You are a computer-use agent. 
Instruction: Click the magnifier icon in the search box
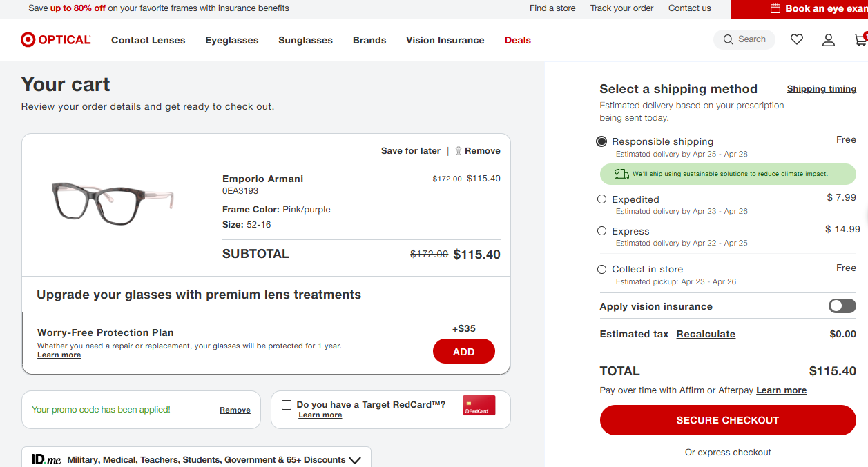coord(728,40)
